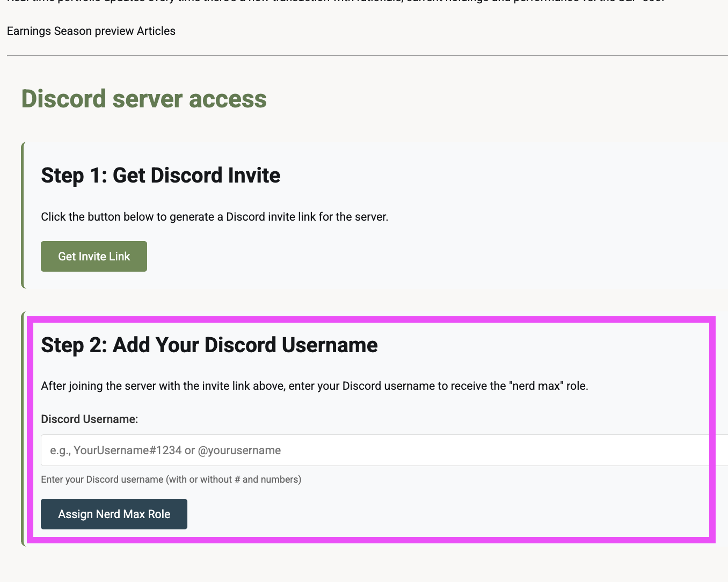The width and height of the screenshot is (728, 582).
Task: Click the Get Invite Link button
Action: point(94,256)
